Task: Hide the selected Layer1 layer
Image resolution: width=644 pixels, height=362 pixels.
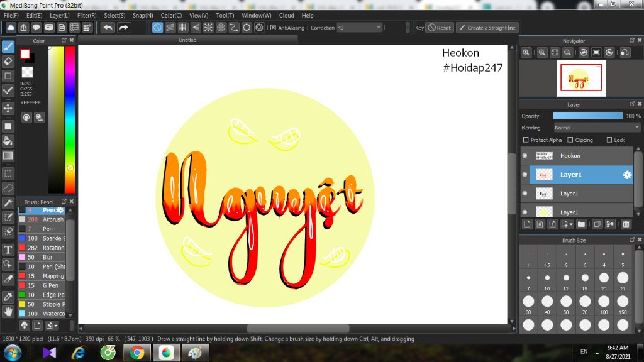Action: tap(525, 175)
